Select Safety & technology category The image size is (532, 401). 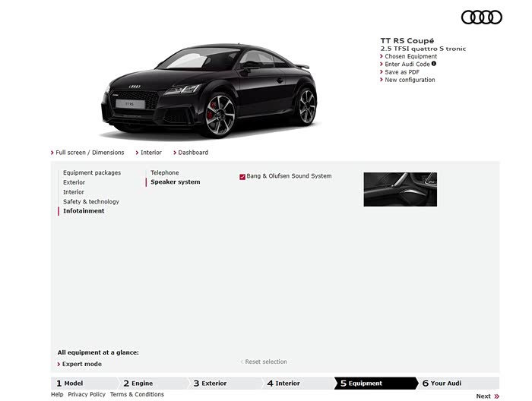coord(91,202)
